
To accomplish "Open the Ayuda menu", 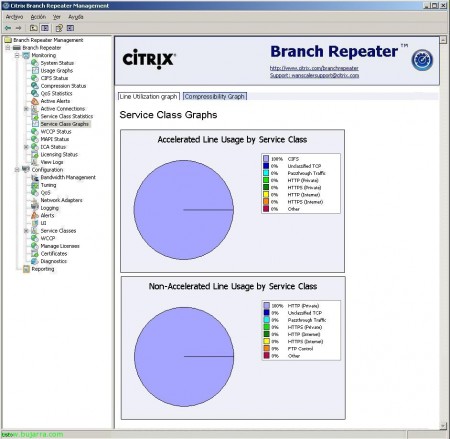I will pos(76,17).
